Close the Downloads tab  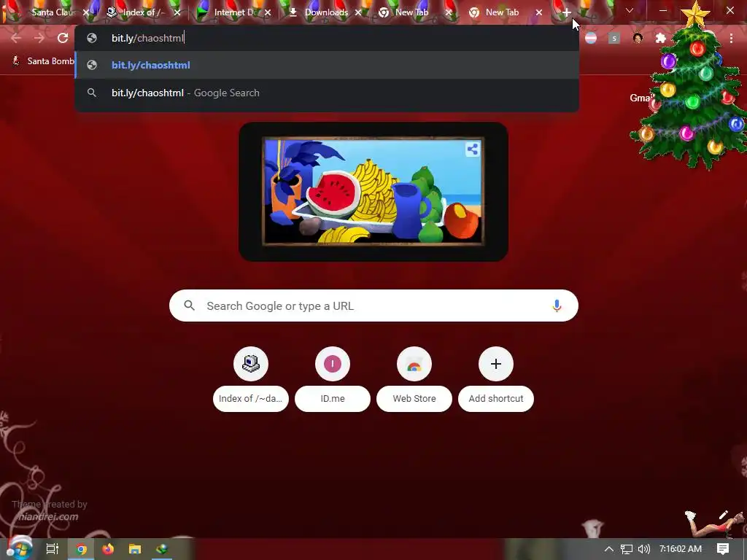(x=358, y=12)
